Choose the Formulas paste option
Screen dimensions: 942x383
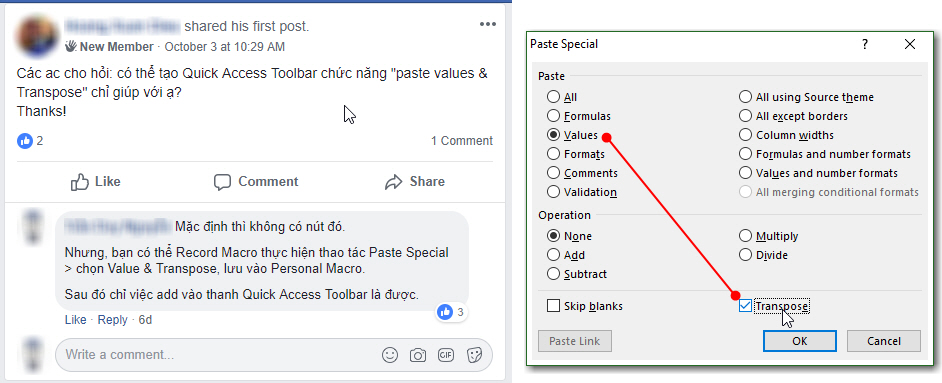pos(553,116)
